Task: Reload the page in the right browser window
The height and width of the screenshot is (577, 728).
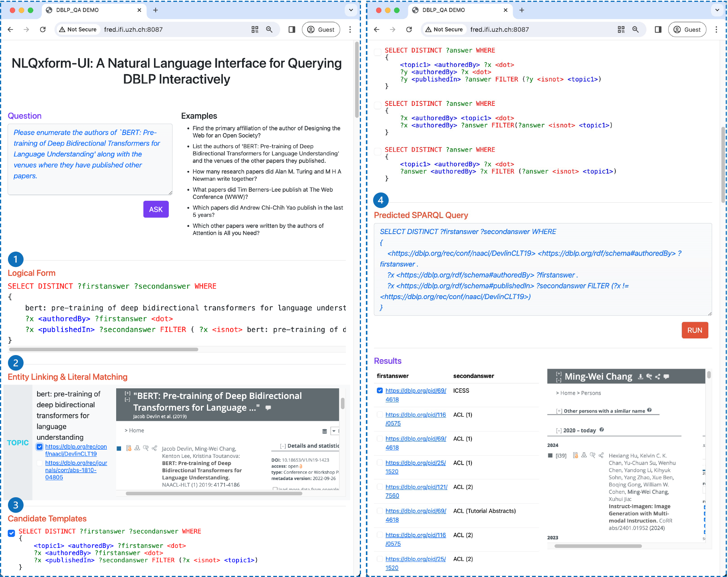Action: [409, 29]
